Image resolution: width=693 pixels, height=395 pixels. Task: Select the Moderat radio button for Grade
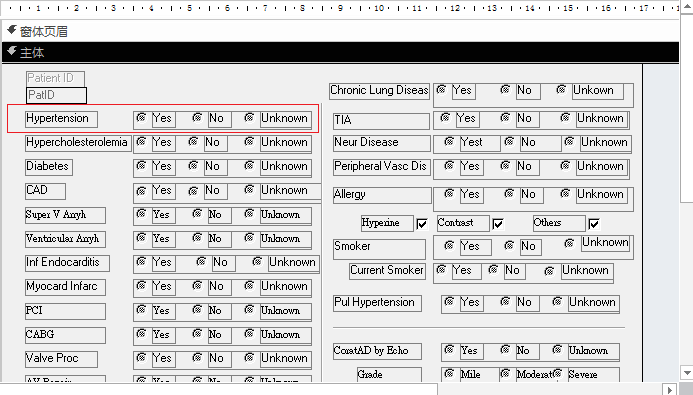click(505, 374)
